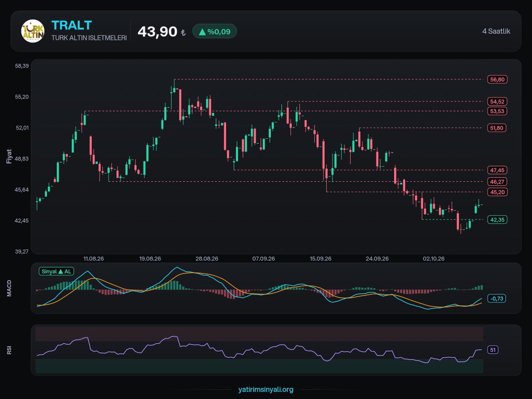The width and height of the screenshot is (532, 399).
Task: Click the green 42,35 support tag
Action: [497, 219]
